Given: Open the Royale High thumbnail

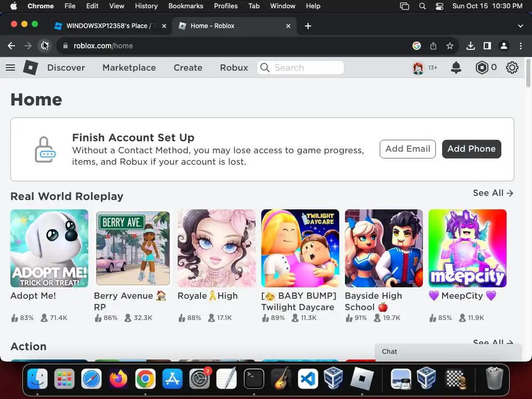Looking at the screenshot, I should point(217,248).
